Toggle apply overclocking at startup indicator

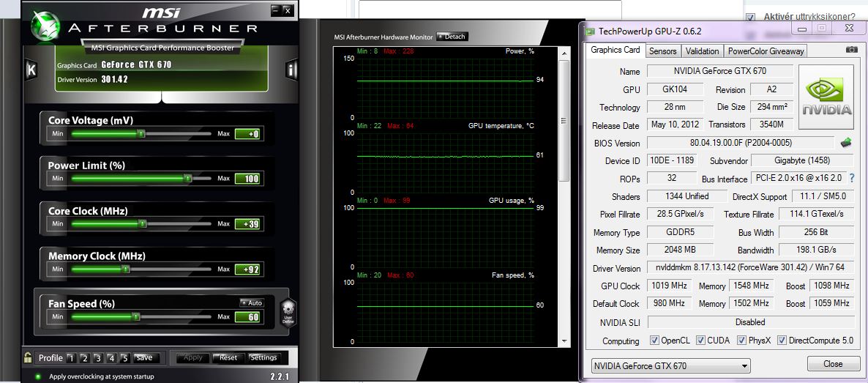coord(37,377)
